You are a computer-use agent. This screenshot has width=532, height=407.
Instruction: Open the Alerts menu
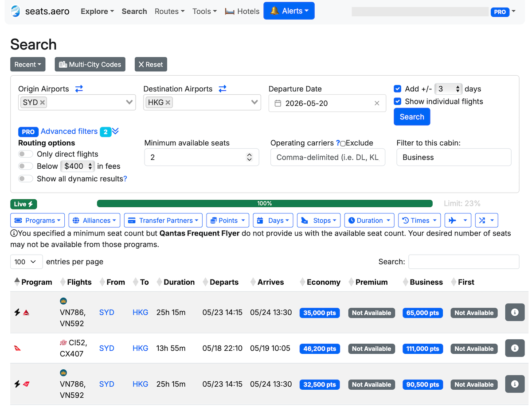click(x=289, y=11)
